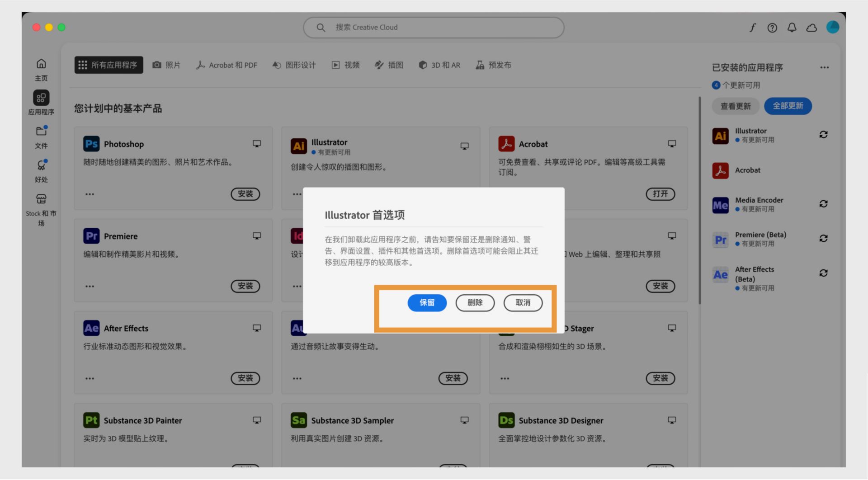Open the cloud sync status icon

click(x=811, y=28)
